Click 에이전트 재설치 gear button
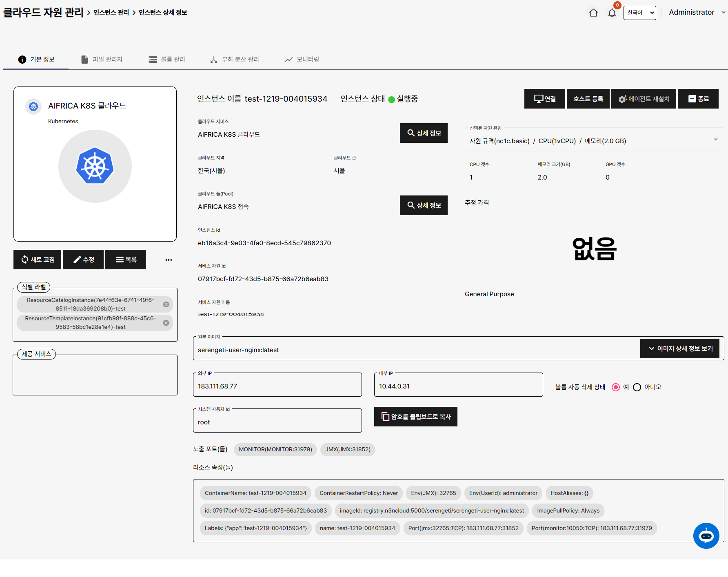 [x=644, y=99]
